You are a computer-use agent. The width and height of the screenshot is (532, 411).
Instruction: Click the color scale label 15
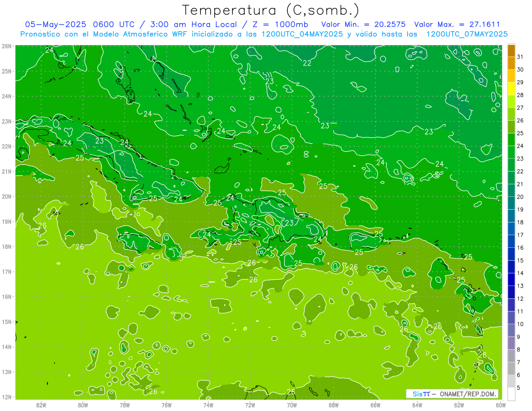click(x=520, y=260)
